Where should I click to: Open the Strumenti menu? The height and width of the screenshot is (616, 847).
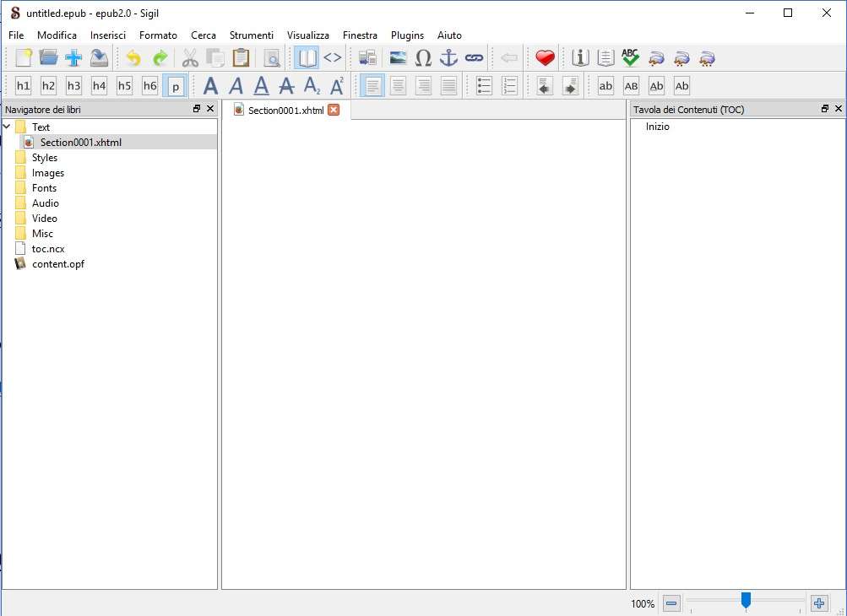(x=251, y=35)
